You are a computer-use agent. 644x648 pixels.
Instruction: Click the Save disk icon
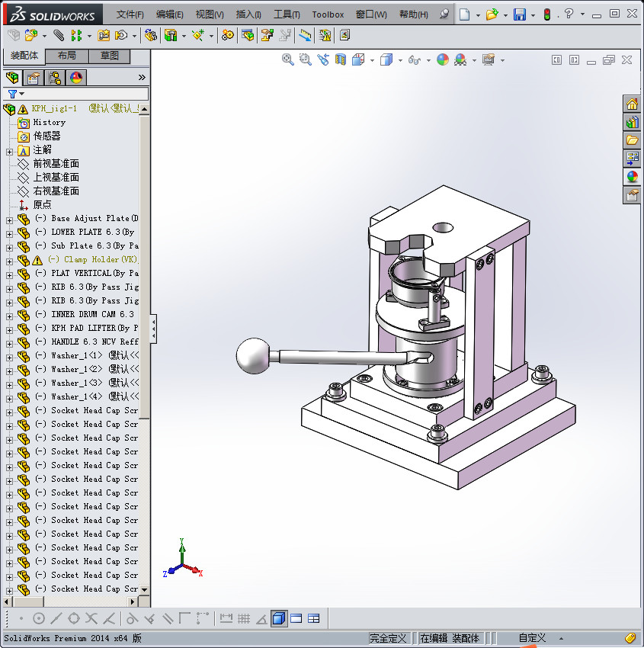(519, 15)
